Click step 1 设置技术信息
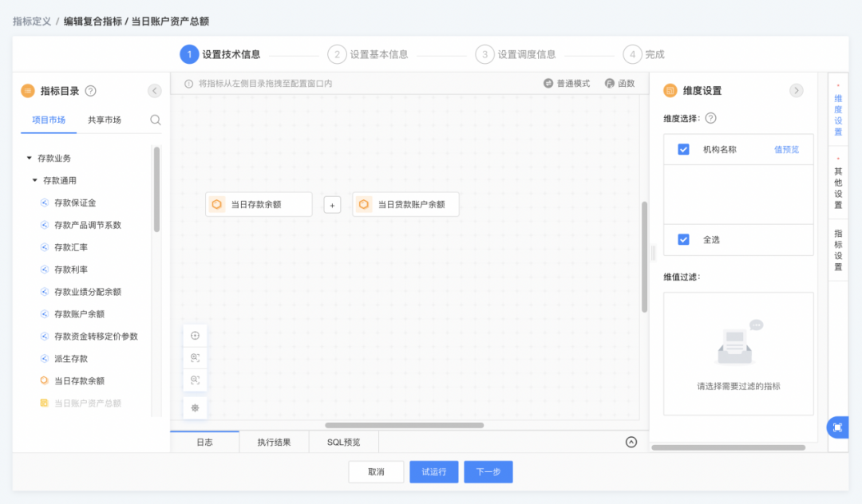 click(x=220, y=54)
